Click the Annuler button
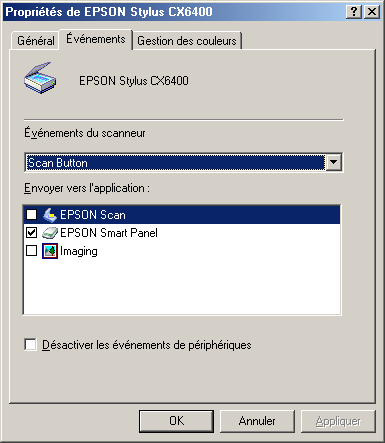The height and width of the screenshot is (443, 385). (x=257, y=421)
